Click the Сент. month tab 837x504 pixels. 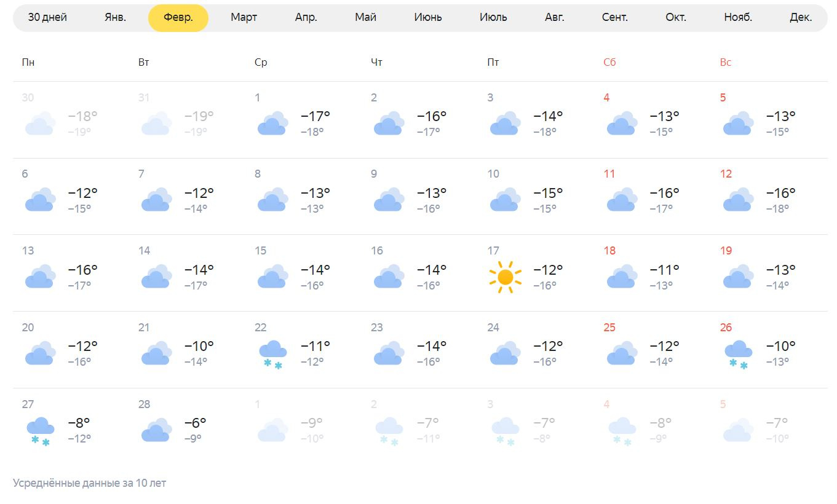pyautogui.click(x=614, y=17)
